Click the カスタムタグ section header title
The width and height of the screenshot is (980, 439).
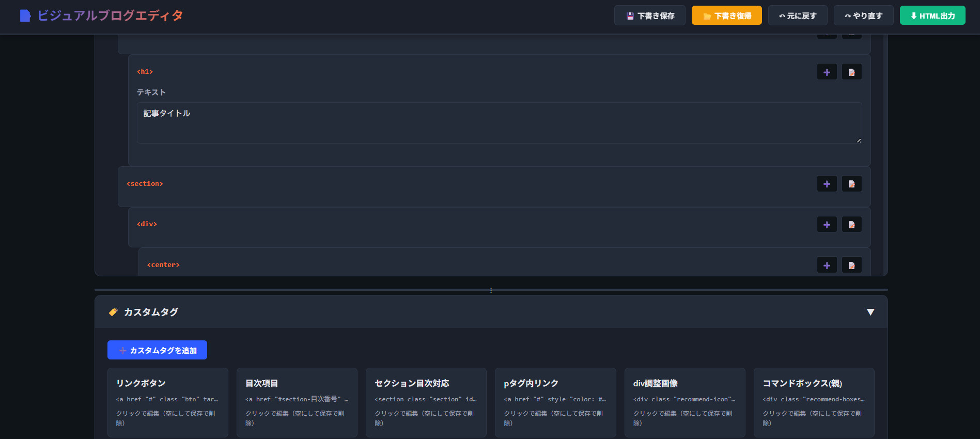151,312
